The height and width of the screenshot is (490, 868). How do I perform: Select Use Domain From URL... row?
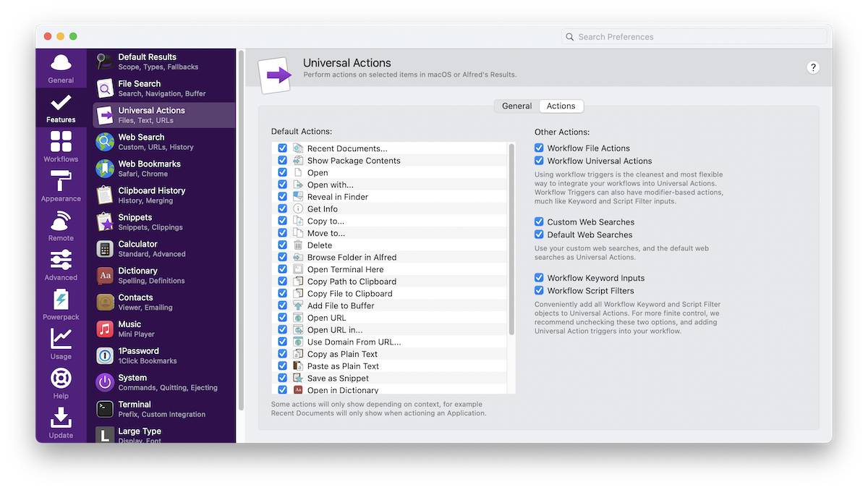pos(391,342)
